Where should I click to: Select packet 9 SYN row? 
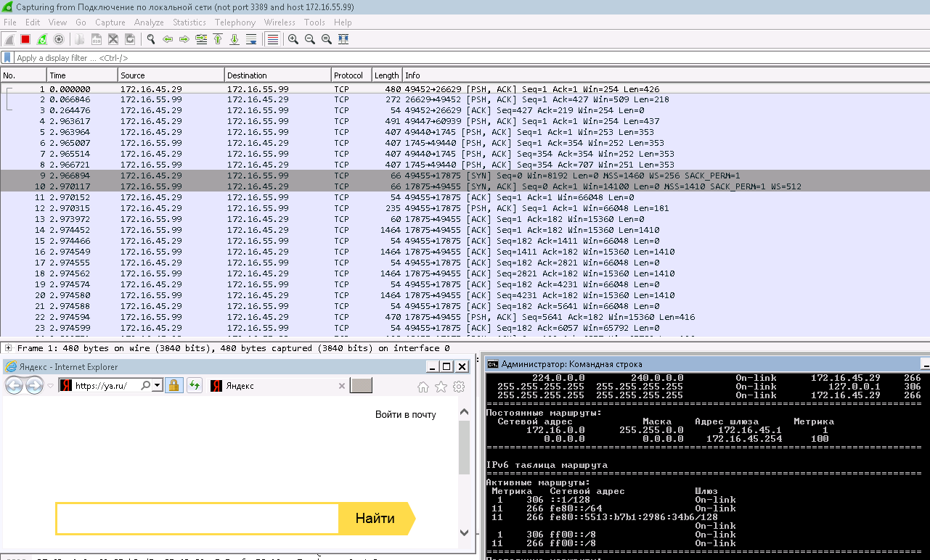[x=290, y=176]
